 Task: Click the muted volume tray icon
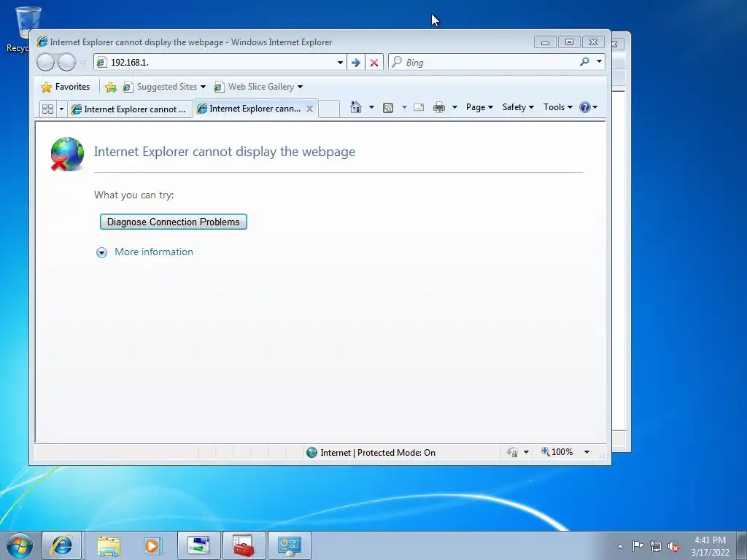673,546
